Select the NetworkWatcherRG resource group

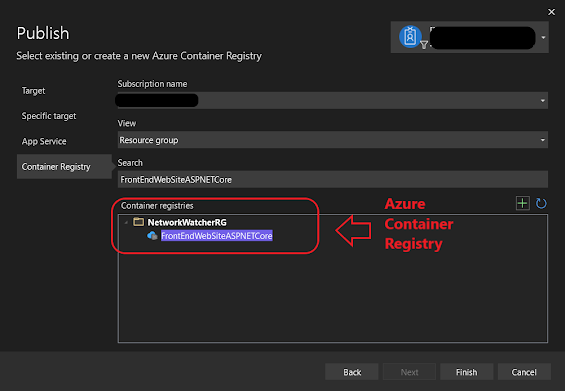tap(187, 222)
